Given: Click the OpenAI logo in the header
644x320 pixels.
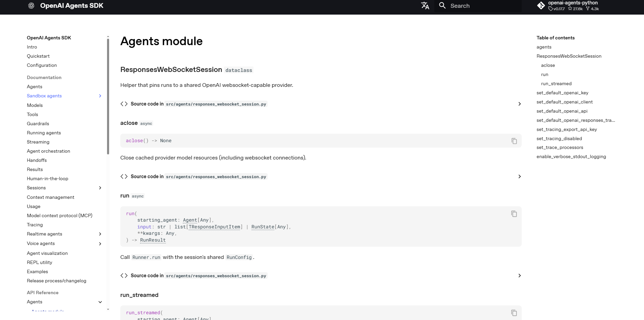Looking at the screenshot, I should tap(31, 6).
